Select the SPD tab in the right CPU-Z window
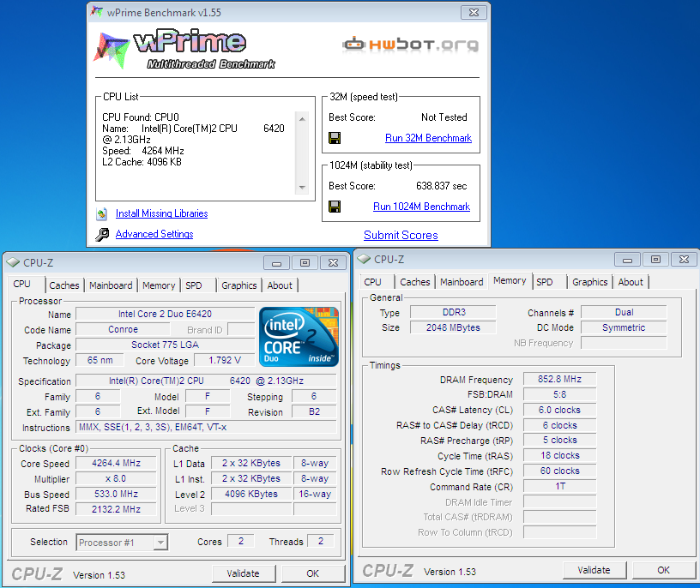This screenshot has height=588, width=700. click(x=545, y=282)
